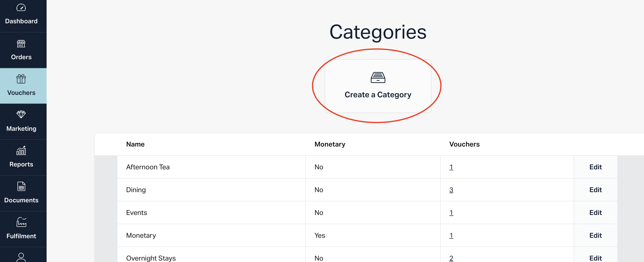Open the Orders menu label

[21, 57]
